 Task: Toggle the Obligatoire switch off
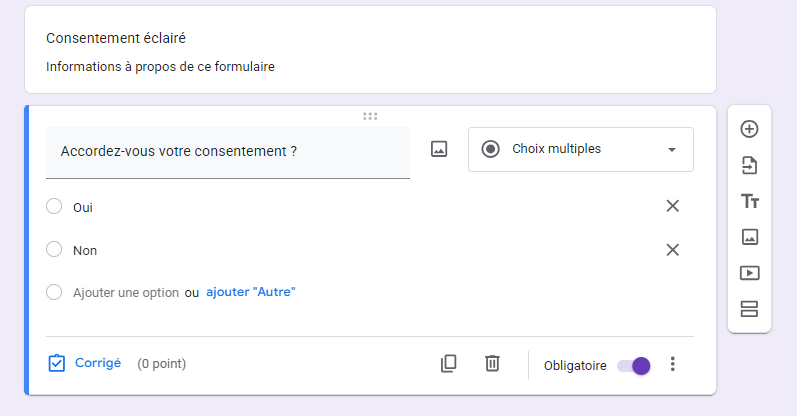pyautogui.click(x=634, y=365)
